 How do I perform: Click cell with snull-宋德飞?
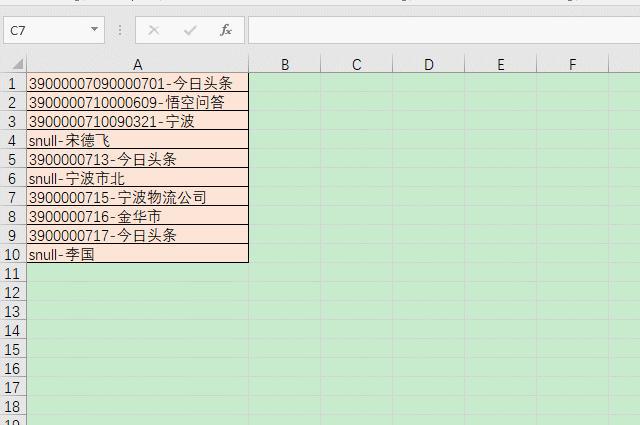point(138,140)
